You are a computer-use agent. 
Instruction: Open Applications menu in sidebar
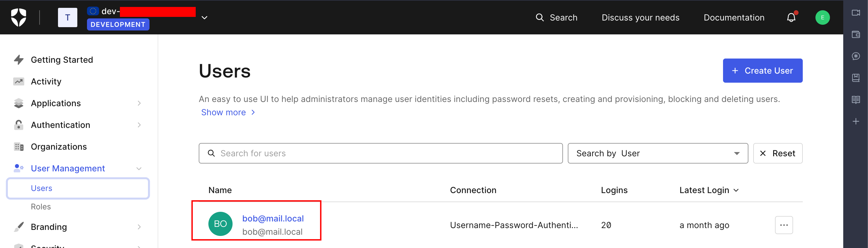(x=56, y=103)
